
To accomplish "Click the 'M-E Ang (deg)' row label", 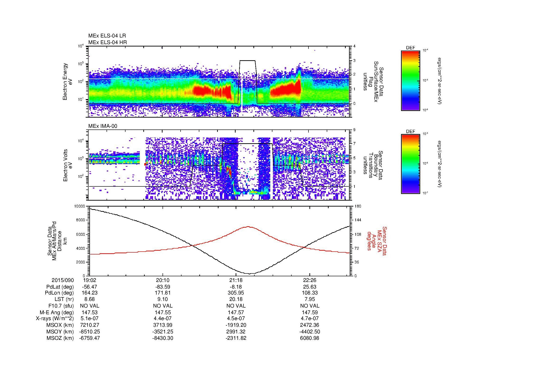I will (x=57, y=312).
